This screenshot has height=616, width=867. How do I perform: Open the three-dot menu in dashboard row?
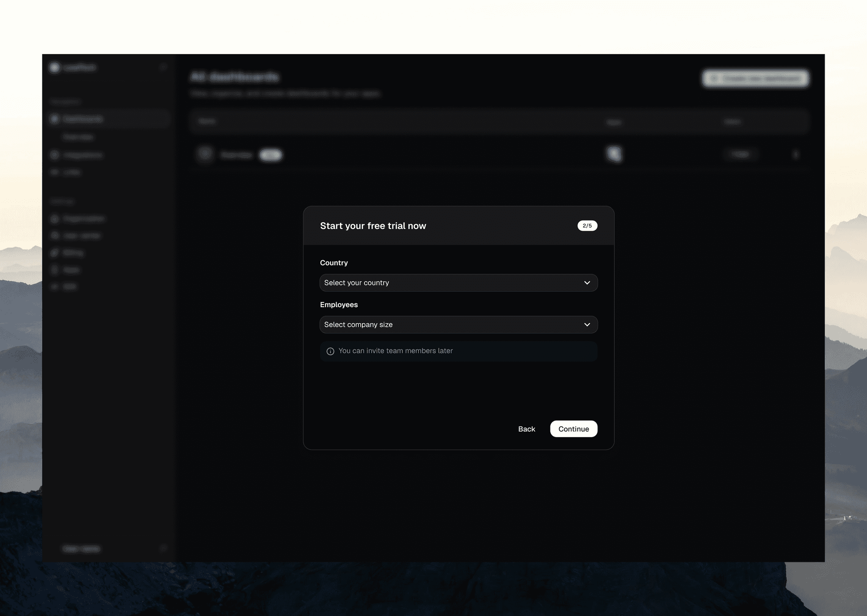pos(795,154)
